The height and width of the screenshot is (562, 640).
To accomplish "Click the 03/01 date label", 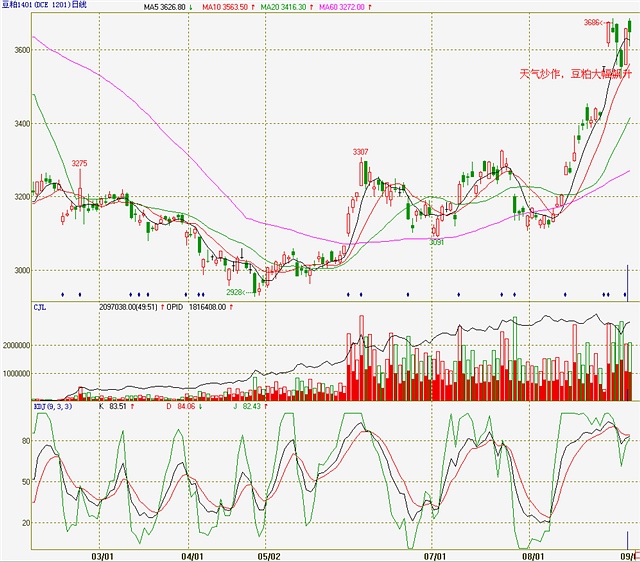I will (102, 556).
